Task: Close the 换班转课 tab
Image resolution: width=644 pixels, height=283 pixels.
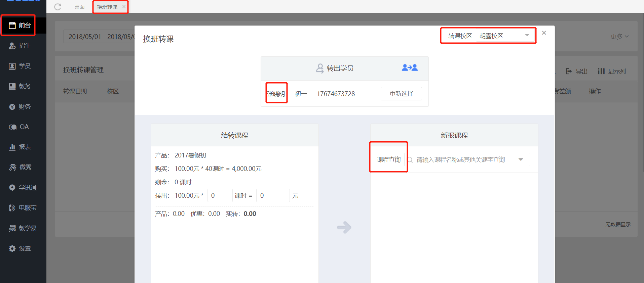Action: (124, 6)
